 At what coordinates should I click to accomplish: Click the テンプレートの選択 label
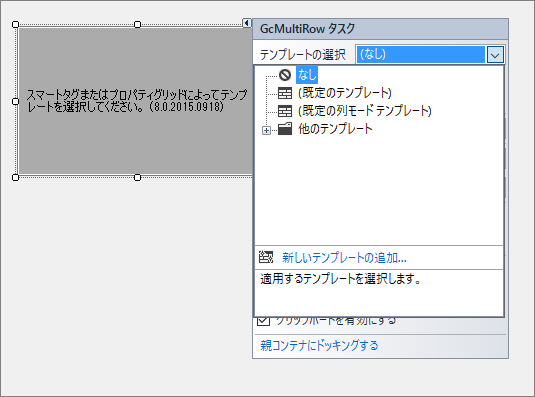click(x=303, y=55)
